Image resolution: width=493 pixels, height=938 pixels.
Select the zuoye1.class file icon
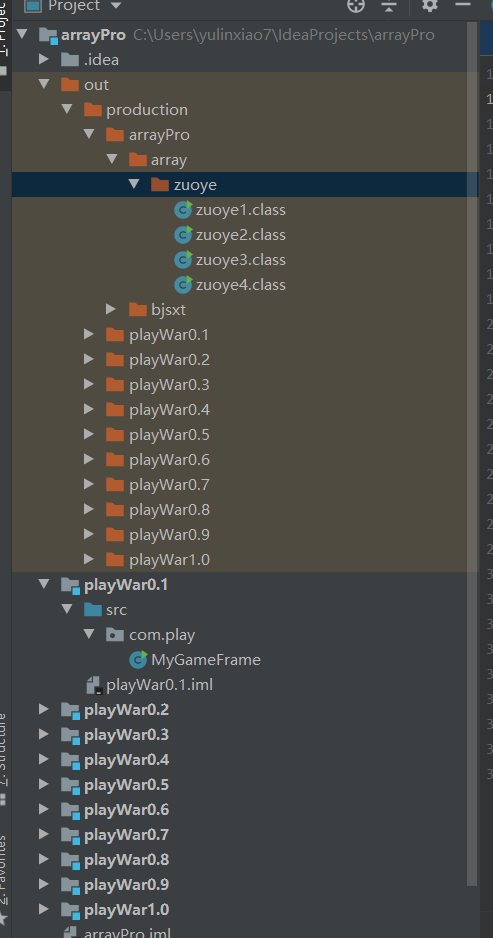point(183,210)
